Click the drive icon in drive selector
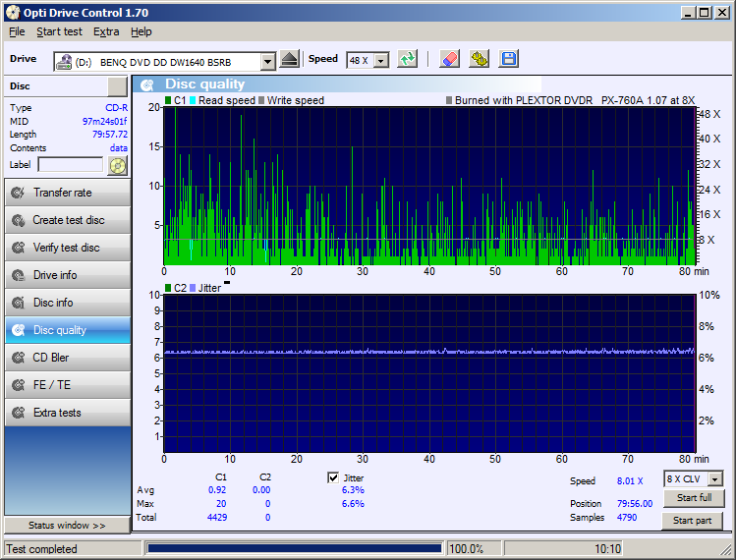 coord(63,62)
